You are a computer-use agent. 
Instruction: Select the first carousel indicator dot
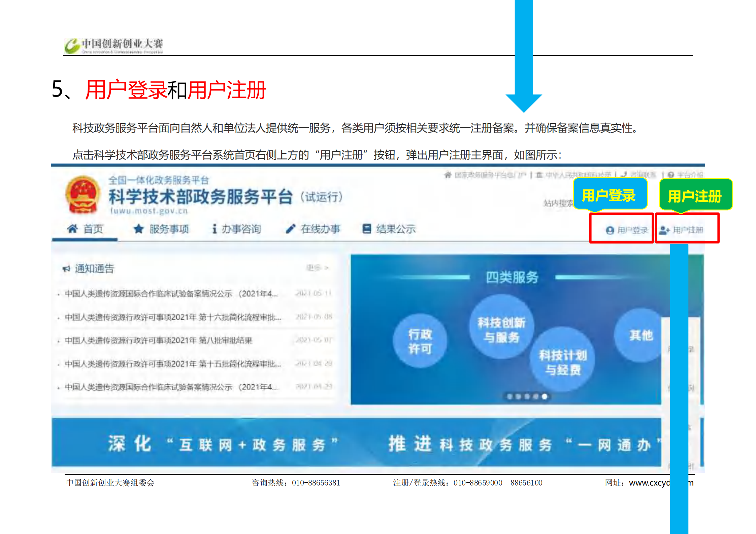pos(510,397)
